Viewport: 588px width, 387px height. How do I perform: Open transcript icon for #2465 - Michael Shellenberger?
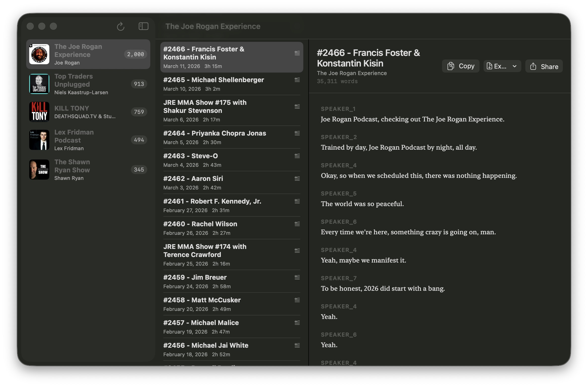tap(297, 80)
